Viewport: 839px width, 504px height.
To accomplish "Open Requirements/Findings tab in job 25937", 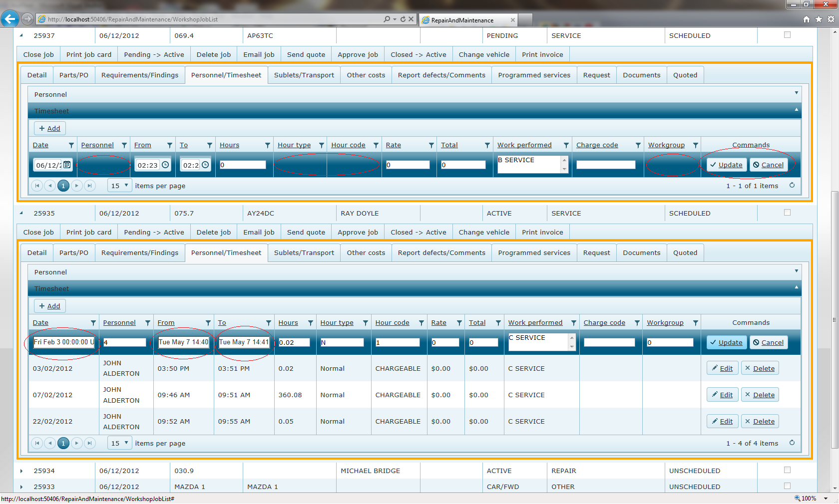I will pos(140,75).
